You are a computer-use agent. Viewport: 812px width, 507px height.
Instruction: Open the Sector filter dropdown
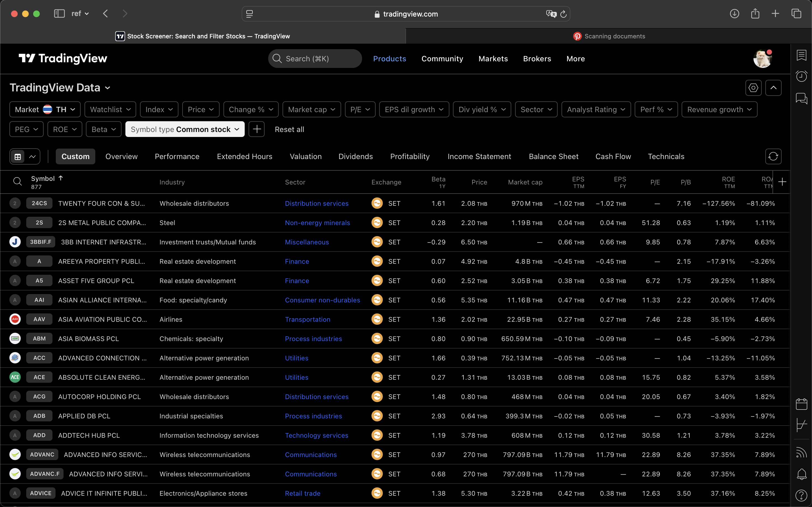[x=536, y=110]
